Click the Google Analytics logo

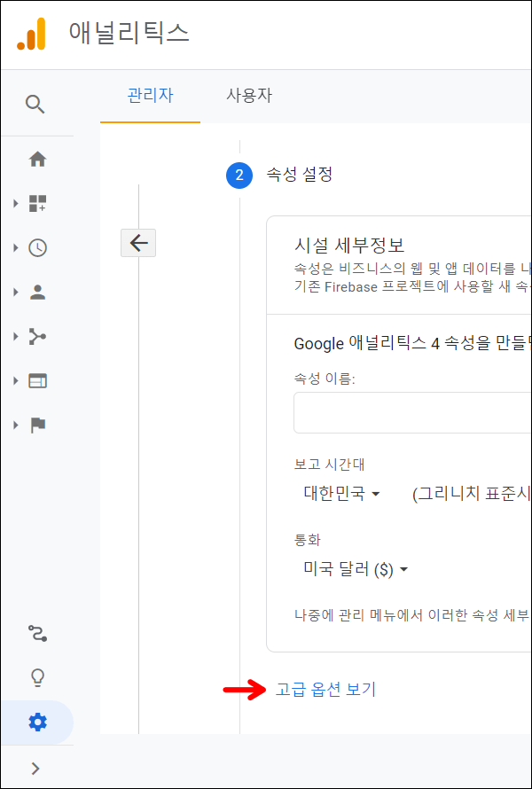coord(31,35)
